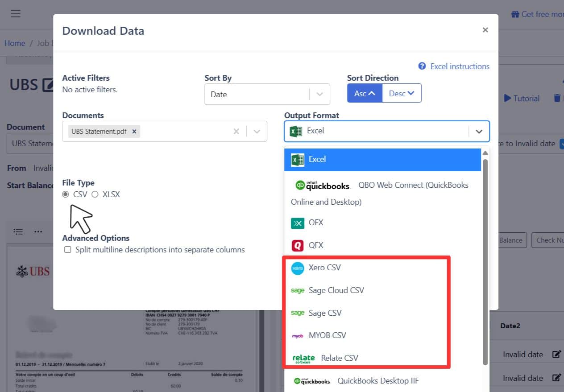The height and width of the screenshot is (392, 564).
Task: Select the XLSX file type radio
Action: pyautogui.click(x=95, y=194)
